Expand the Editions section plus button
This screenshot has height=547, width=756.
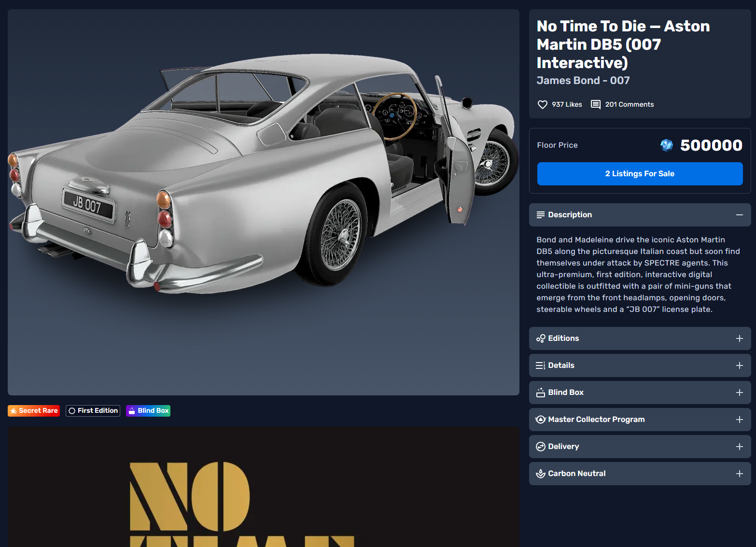tap(739, 338)
